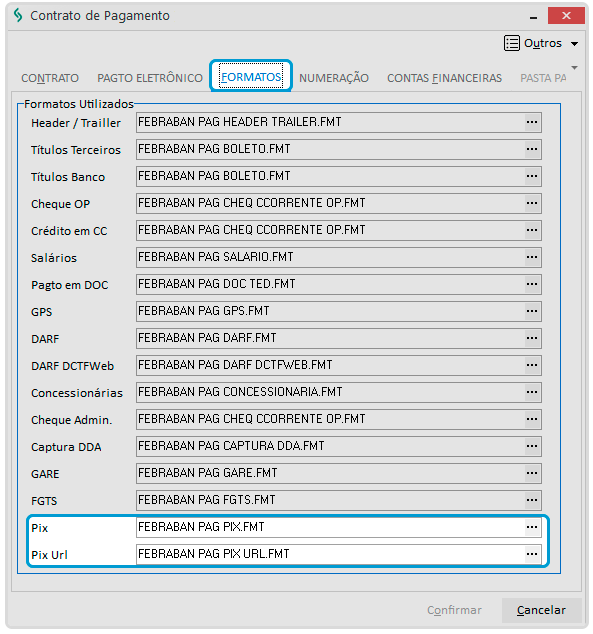Screen dimensions: 593x634
Task: Show more tabs via overflow arrow
Action: click(x=574, y=68)
